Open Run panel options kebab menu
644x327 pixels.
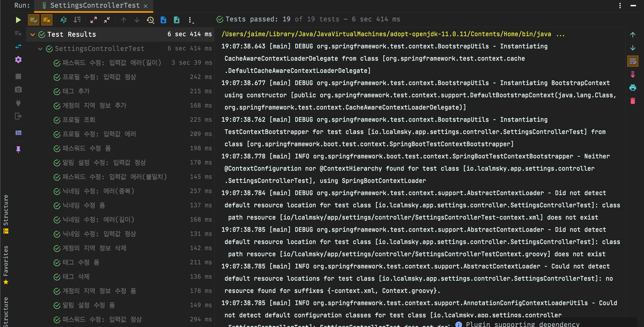click(x=620, y=5)
